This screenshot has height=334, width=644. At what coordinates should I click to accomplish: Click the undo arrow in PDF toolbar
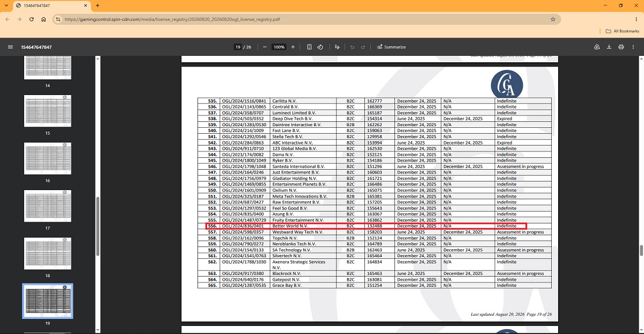[x=352, y=47]
